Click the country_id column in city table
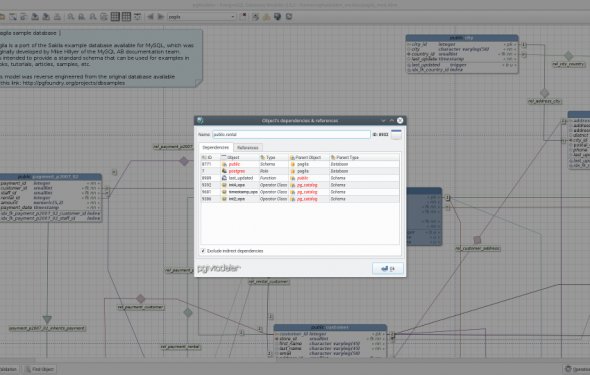Viewport: 590px width, 375px height. coord(462,54)
